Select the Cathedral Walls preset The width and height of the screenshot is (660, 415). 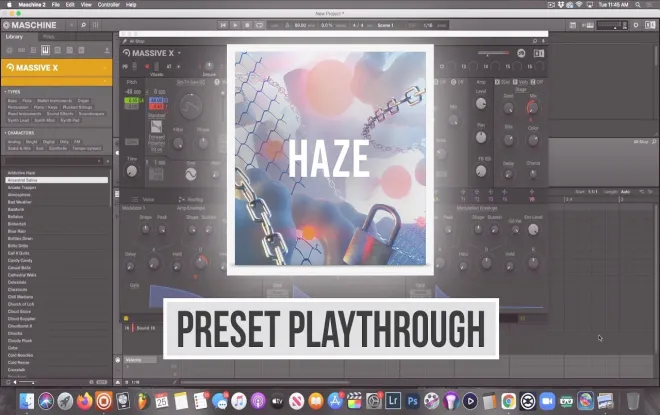(22, 275)
